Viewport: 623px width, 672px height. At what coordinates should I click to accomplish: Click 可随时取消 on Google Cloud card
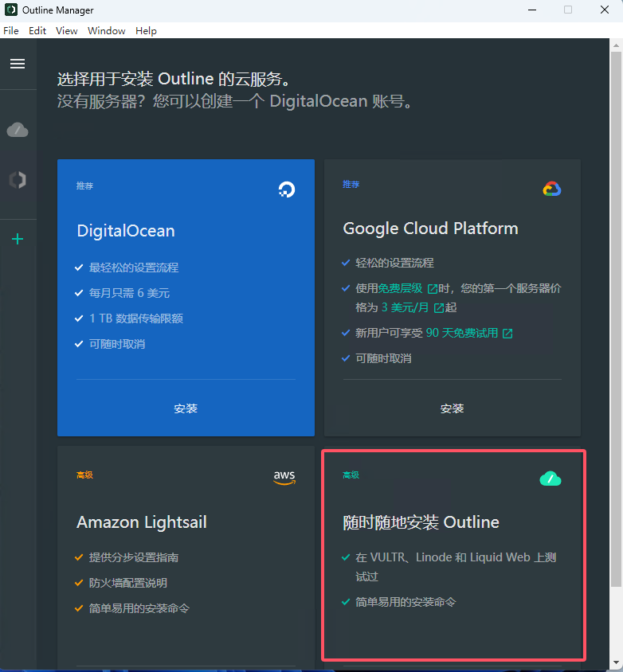pos(383,358)
